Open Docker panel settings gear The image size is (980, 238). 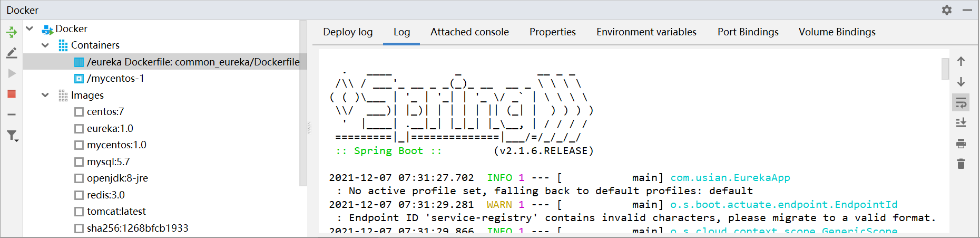pos(947,10)
